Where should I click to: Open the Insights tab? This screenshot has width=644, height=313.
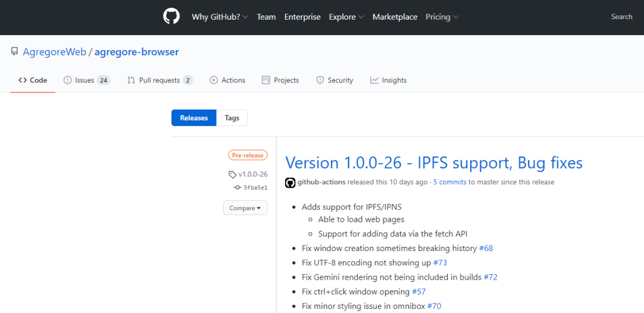point(389,80)
